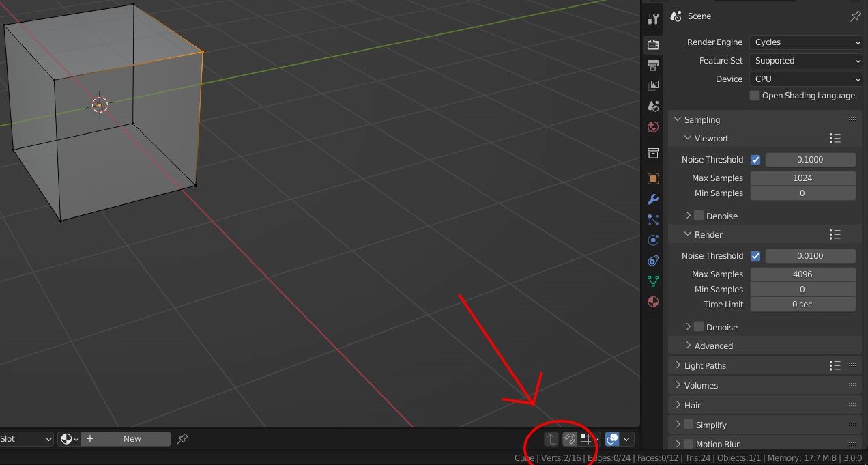
Task: Click the New material button
Action: [x=132, y=438]
